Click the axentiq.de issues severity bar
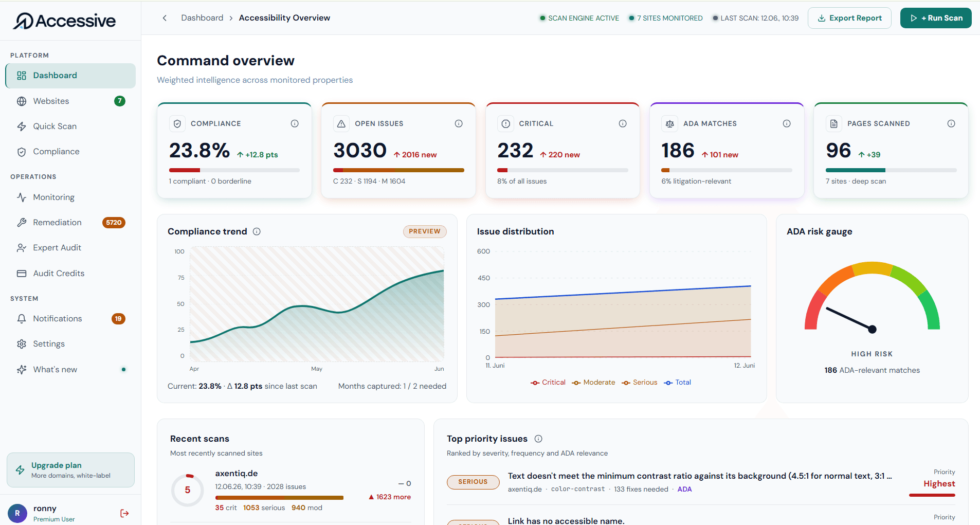Image resolution: width=980 pixels, height=525 pixels. click(279, 498)
